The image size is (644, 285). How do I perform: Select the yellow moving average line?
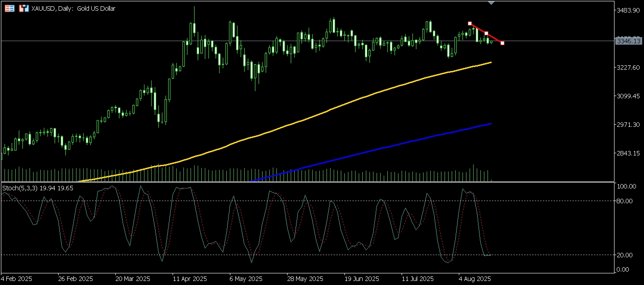coord(358,98)
